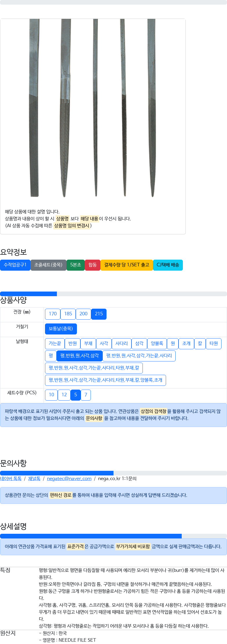This screenshot has width=227, height=644.
Task: Click the needle file set product image
Action: (93, 108)
